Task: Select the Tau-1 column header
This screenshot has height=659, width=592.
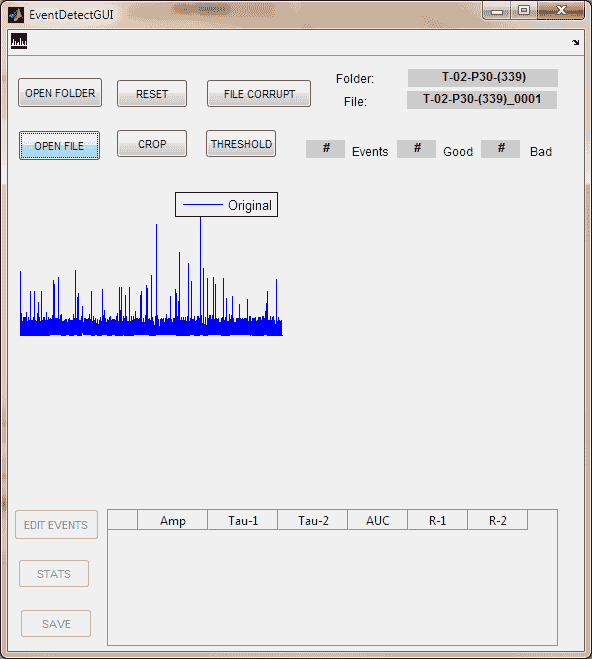Action: point(243,520)
